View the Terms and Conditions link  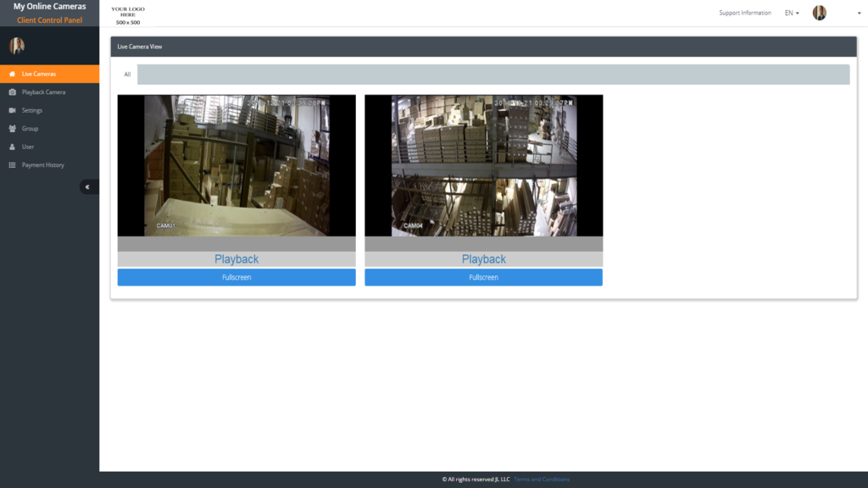[541, 479]
